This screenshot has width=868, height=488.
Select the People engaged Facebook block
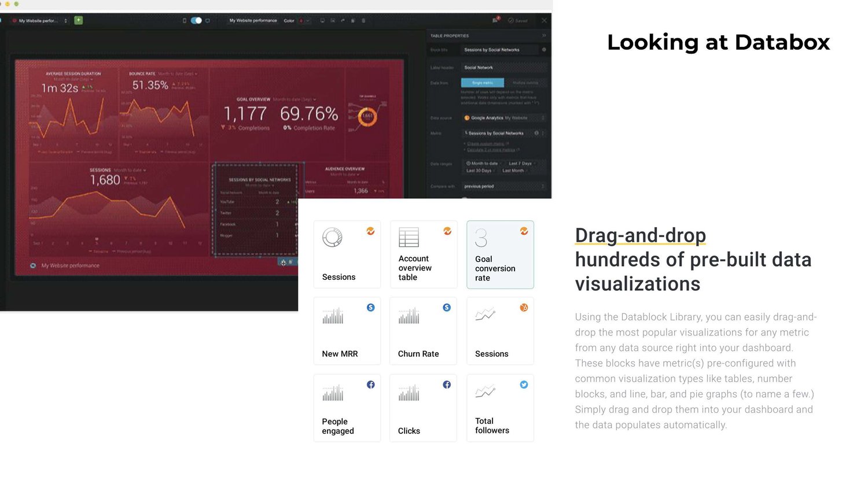pyautogui.click(x=347, y=408)
